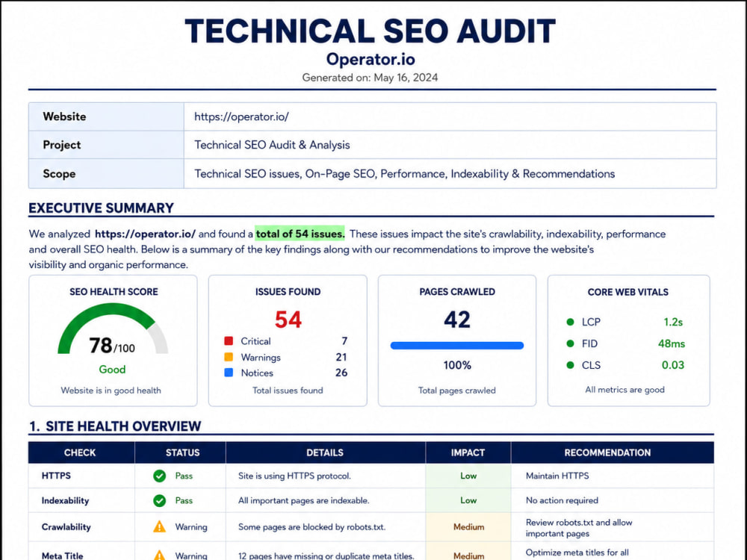This screenshot has width=747, height=560.
Task: Click 'Site is using HTTPS protocol.' detail
Action: click(x=294, y=476)
